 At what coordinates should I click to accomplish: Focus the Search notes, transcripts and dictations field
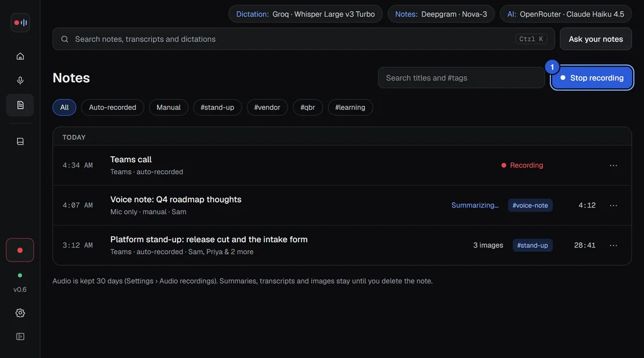304,39
